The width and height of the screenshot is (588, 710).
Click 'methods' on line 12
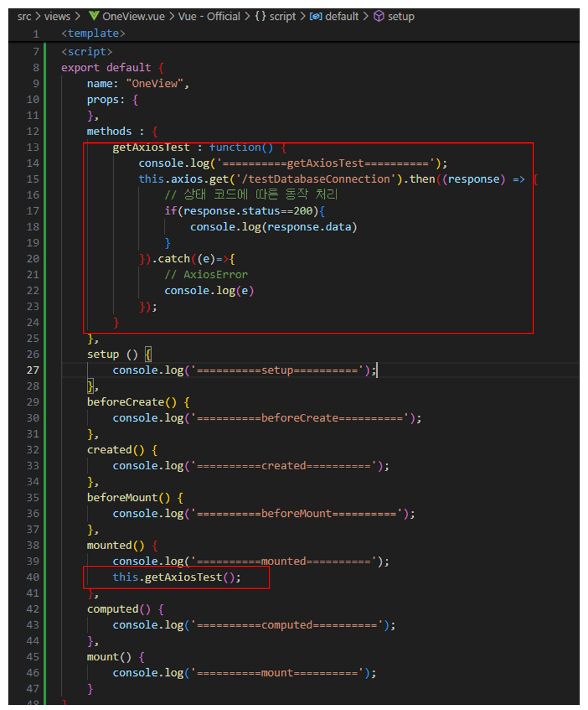tap(109, 131)
